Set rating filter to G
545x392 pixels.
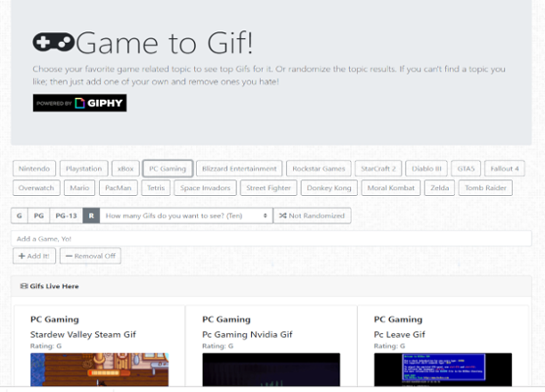click(20, 216)
